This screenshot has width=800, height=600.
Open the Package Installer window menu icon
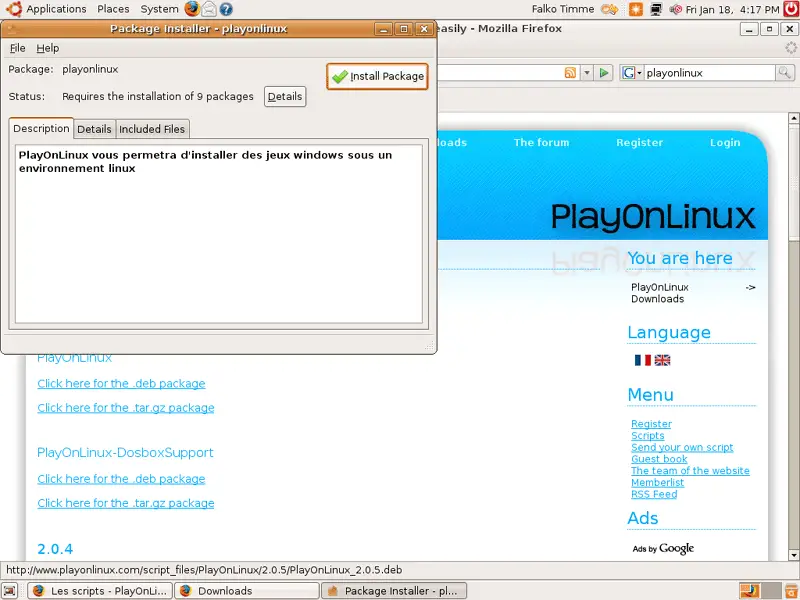[x=11, y=29]
